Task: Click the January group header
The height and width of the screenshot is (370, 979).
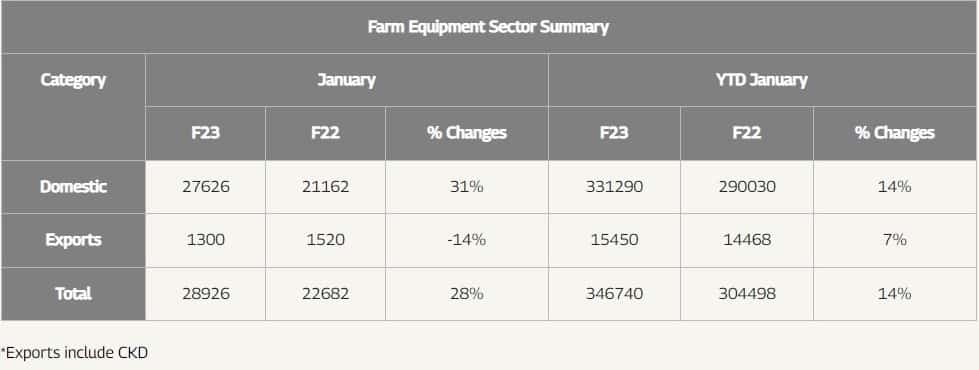Action: pyautogui.click(x=347, y=80)
